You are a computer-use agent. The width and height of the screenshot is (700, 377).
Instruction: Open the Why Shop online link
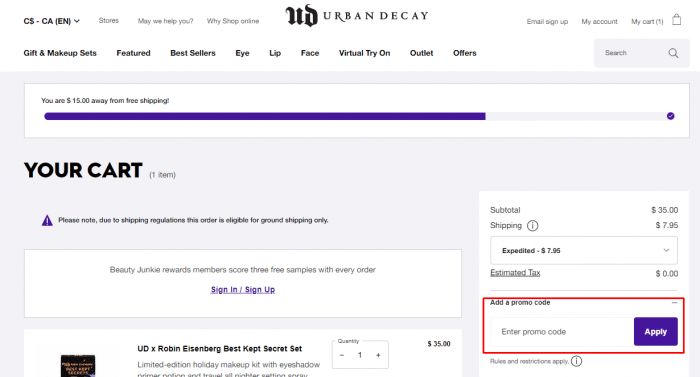tap(233, 21)
